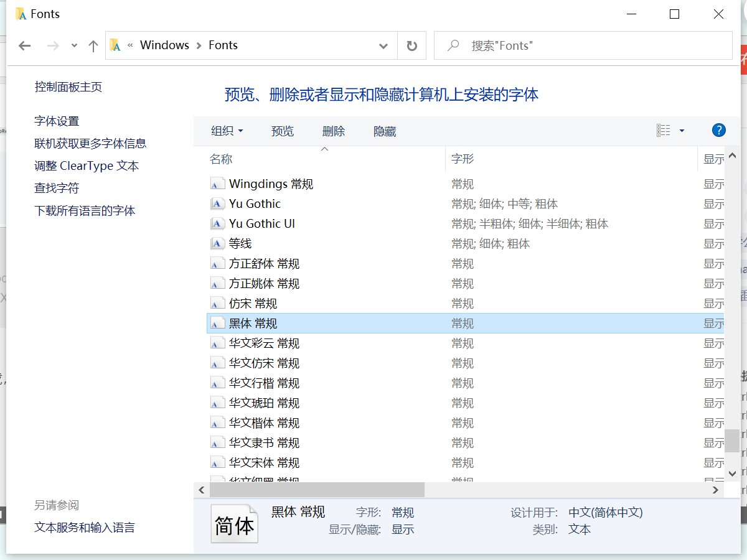Open 调整 ClearType 文本 settings
This screenshot has width=747, height=560.
tap(87, 166)
